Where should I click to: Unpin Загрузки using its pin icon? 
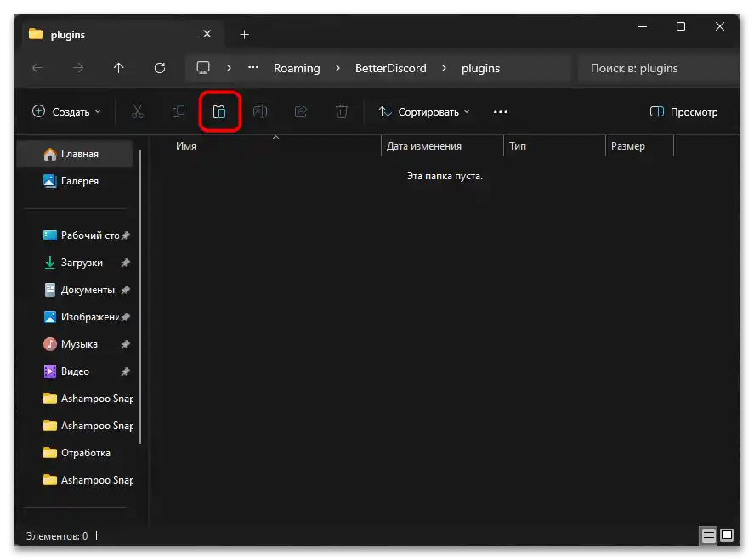pyautogui.click(x=126, y=263)
